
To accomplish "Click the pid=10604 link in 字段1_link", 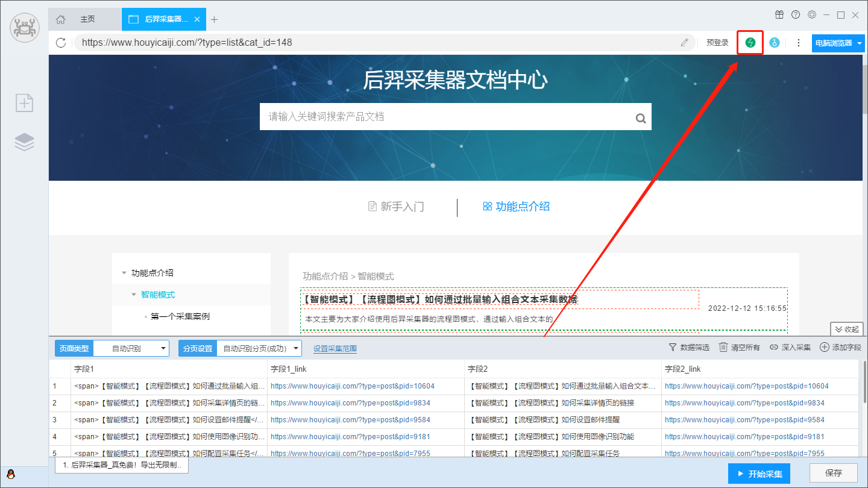I will (353, 386).
